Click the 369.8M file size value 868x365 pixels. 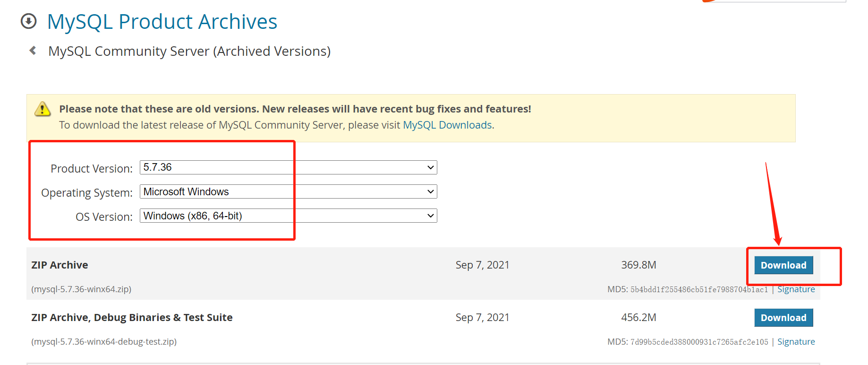click(x=638, y=265)
